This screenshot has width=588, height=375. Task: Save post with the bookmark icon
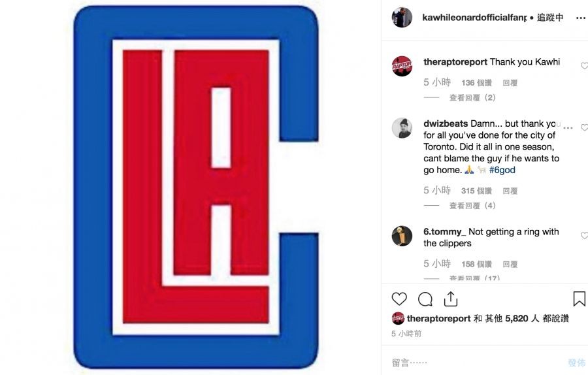(579, 299)
